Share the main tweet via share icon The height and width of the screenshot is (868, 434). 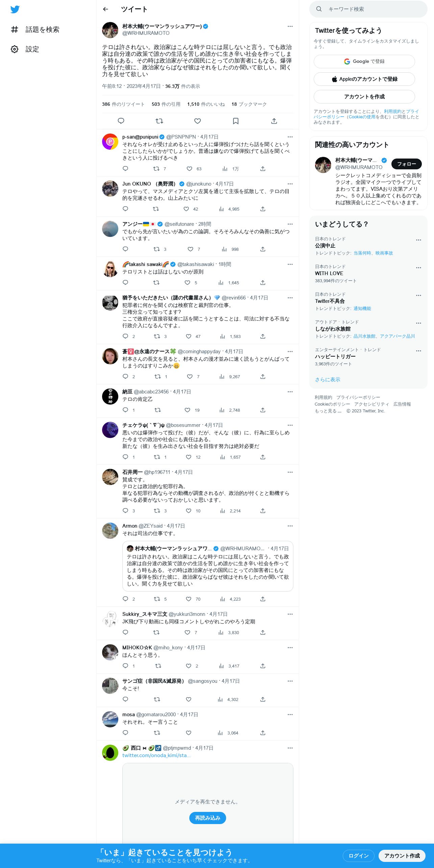[x=274, y=121]
